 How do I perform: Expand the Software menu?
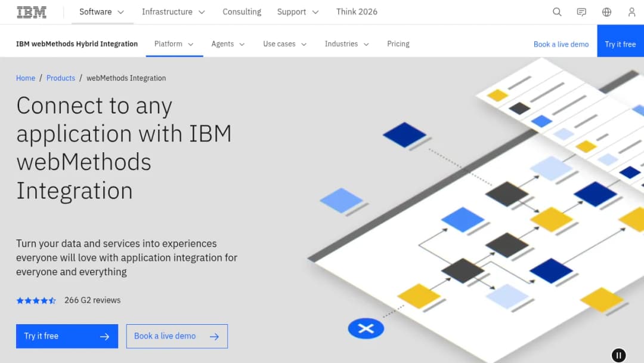[x=102, y=12]
